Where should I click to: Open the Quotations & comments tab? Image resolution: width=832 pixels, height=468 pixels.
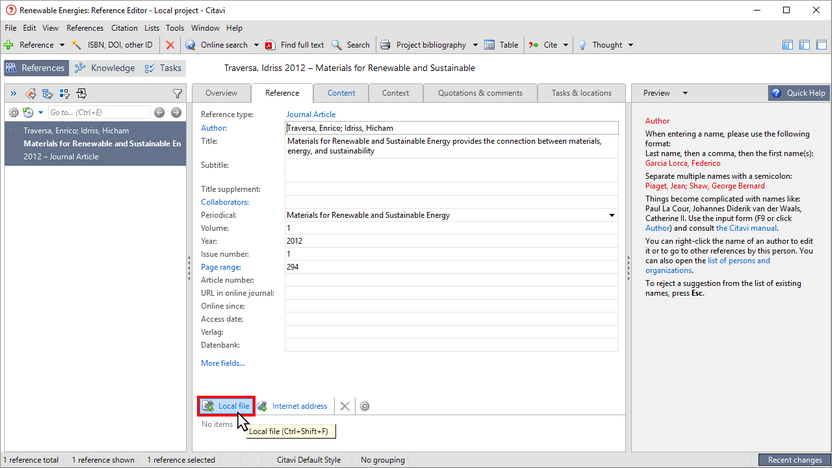[480, 93]
